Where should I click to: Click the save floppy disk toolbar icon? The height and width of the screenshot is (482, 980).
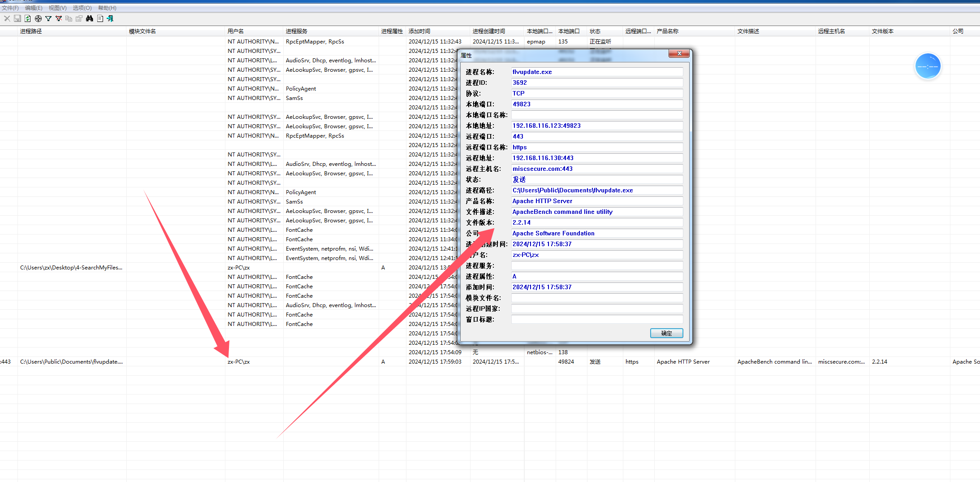[17, 18]
